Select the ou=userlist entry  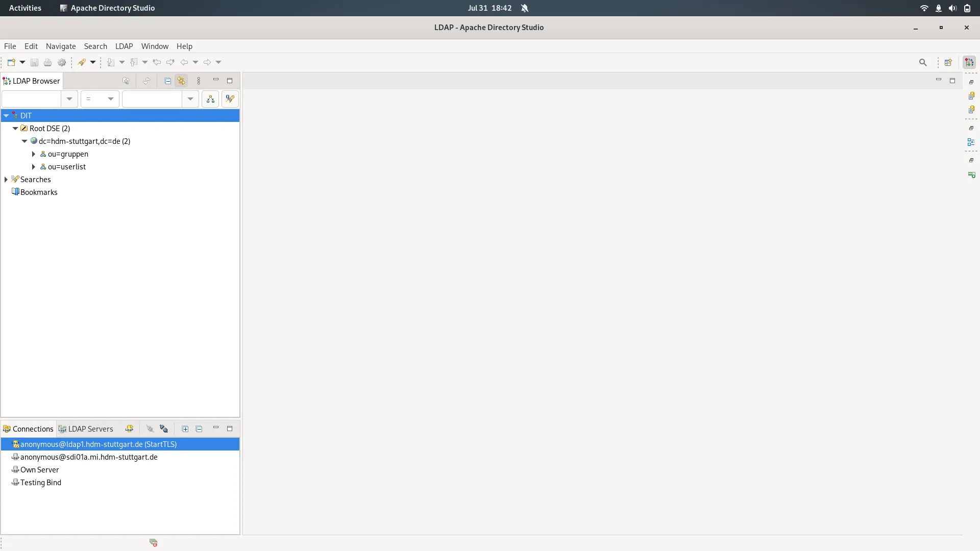66,167
